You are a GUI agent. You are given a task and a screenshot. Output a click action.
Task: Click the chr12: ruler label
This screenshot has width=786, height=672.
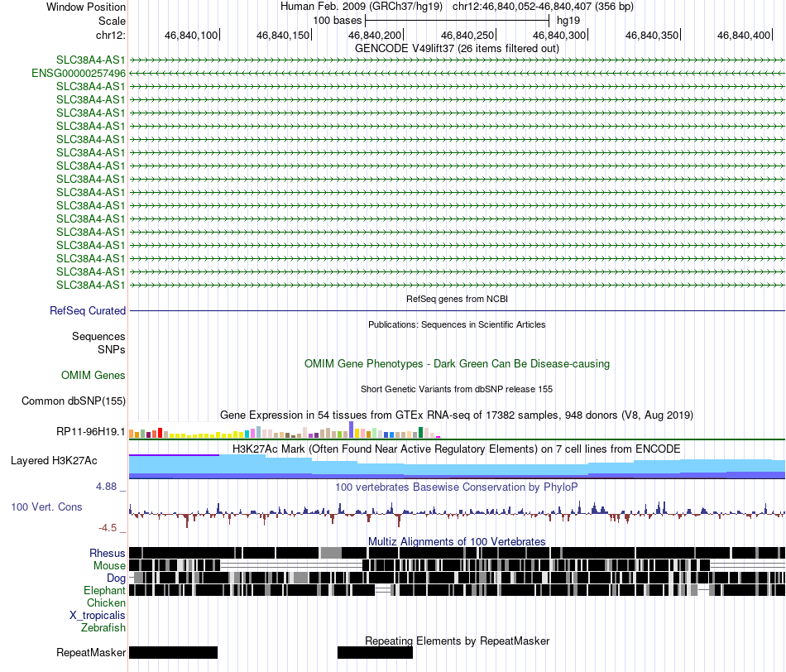(111, 35)
